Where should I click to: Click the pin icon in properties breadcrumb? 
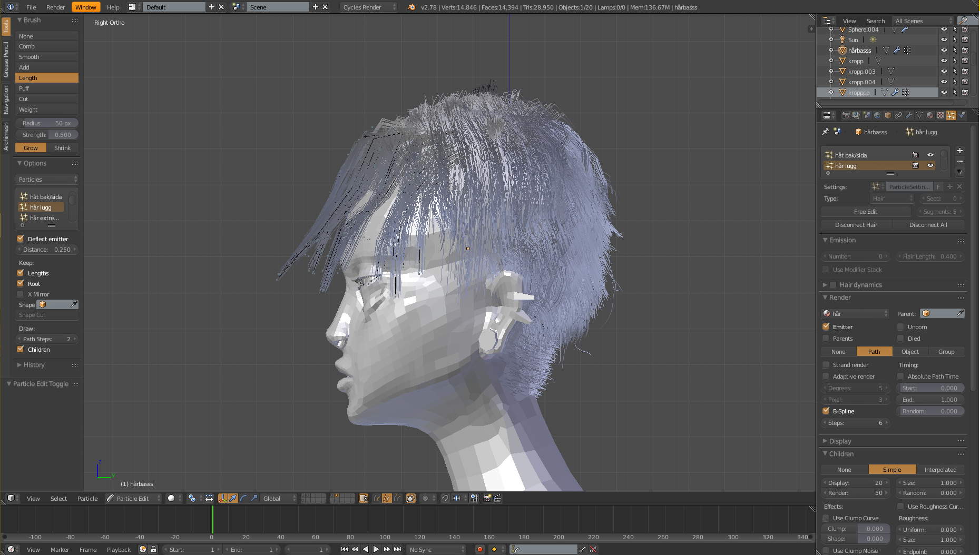pyautogui.click(x=825, y=132)
